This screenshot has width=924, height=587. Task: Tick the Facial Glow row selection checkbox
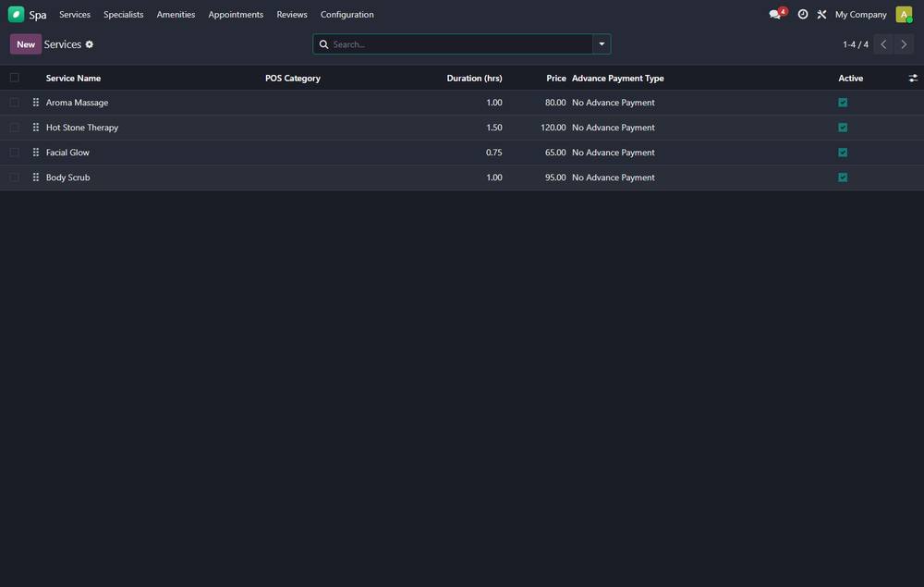(15, 152)
